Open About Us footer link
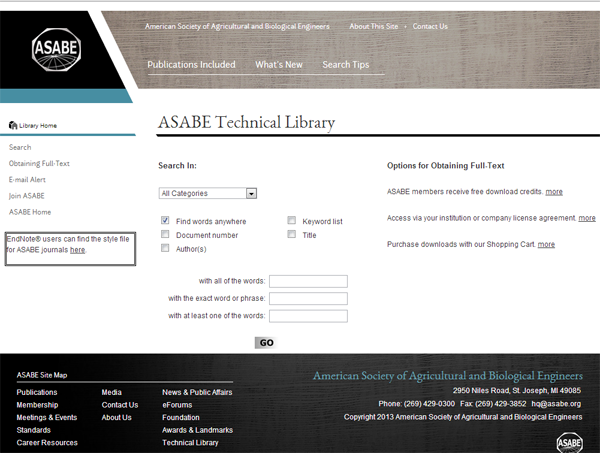 [116, 417]
